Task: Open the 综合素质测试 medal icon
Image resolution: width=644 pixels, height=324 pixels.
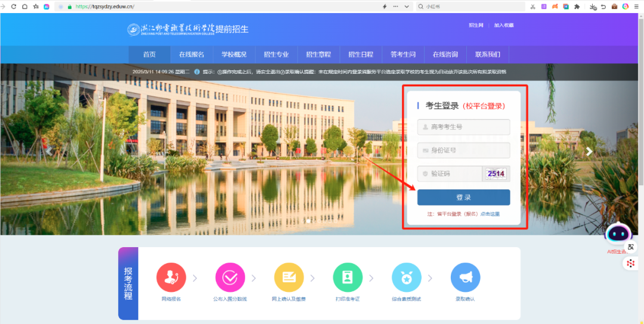Action: click(x=406, y=278)
